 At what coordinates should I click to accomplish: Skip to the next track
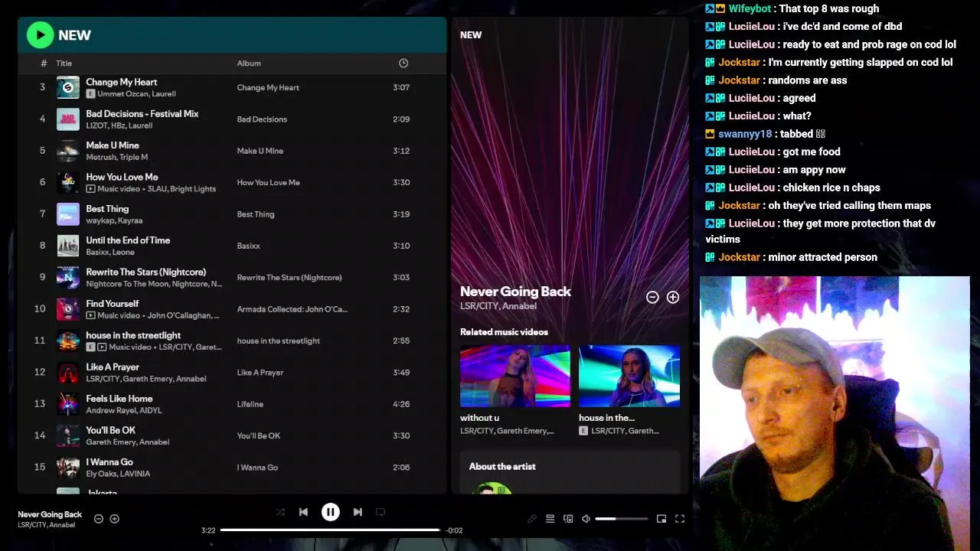pos(358,512)
